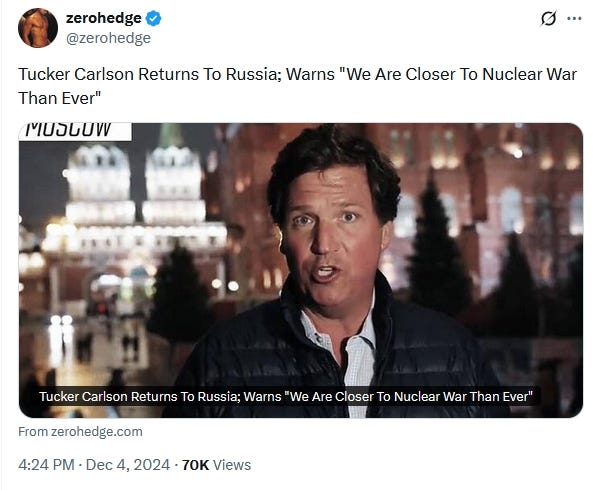Viewport: 600px width, 490px height.
Task: Click the word Views beside 70K
Action: tap(232, 465)
